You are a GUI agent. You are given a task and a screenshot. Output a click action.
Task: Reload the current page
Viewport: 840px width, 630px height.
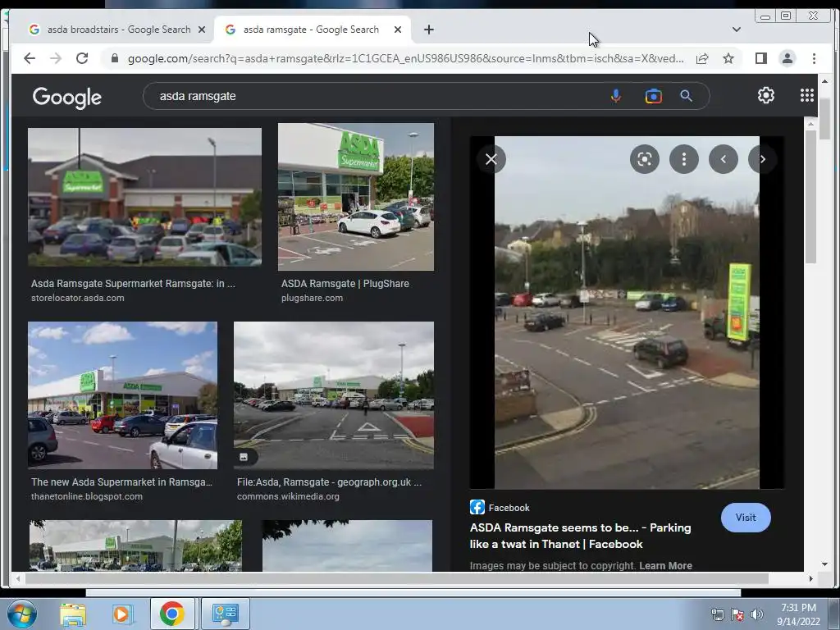tap(82, 58)
